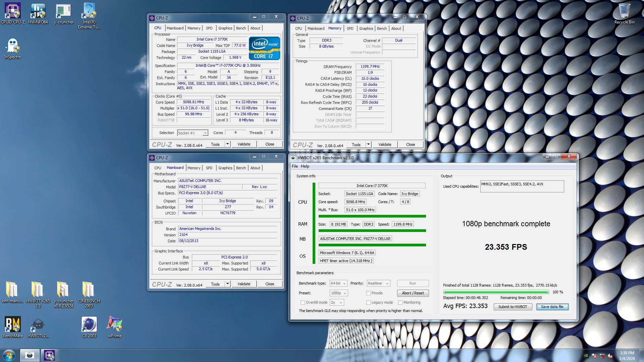The width and height of the screenshot is (644, 362).
Task: Click Save data file button
Action: pyautogui.click(x=552, y=307)
